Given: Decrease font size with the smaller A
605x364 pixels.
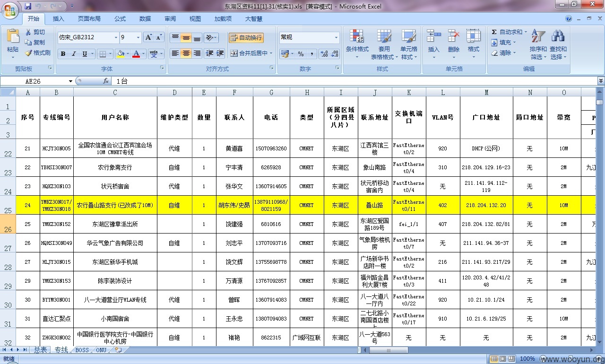Looking at the screenshot, I should coord(159,37).
